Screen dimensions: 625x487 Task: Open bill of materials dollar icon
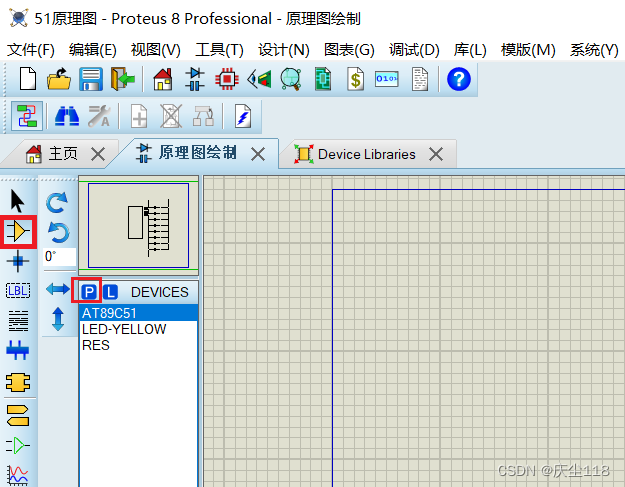[x=355, y=79]
